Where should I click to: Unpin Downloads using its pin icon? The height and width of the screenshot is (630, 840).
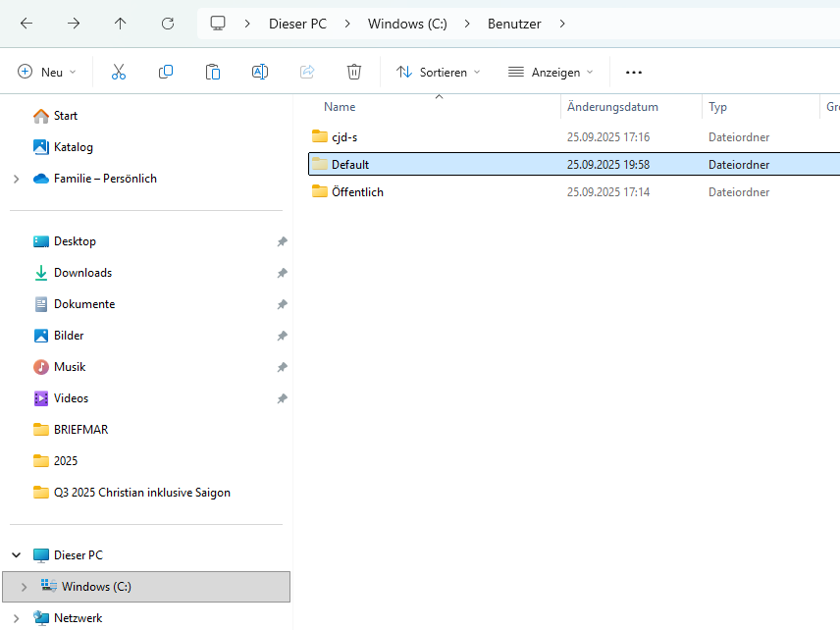point(282,273)
